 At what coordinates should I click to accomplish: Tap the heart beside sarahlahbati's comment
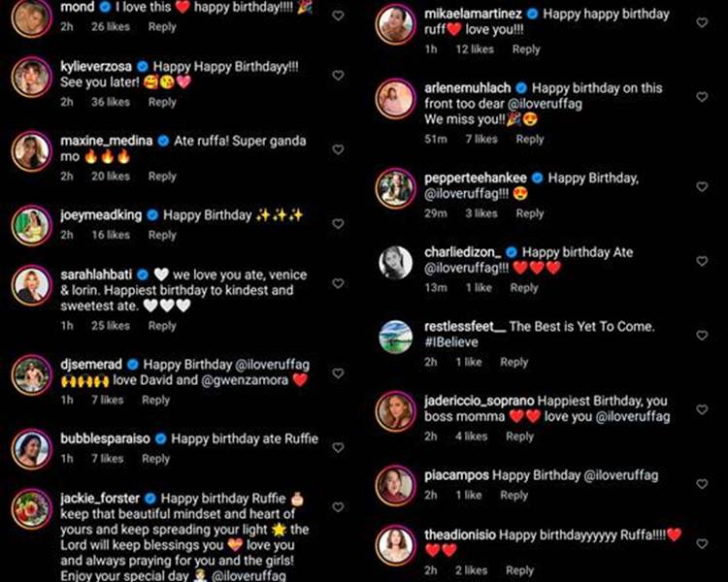click(x=338, y=283)
